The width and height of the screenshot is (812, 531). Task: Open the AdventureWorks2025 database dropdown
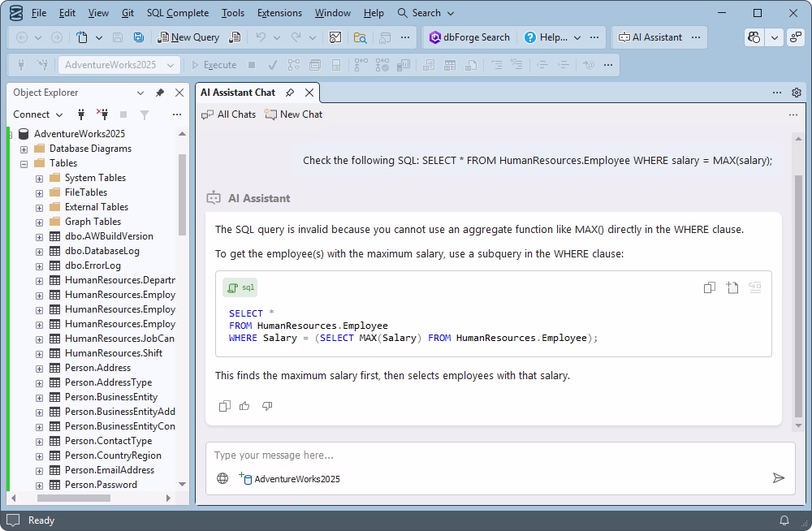pyautogui.click(x=171, y=64)
